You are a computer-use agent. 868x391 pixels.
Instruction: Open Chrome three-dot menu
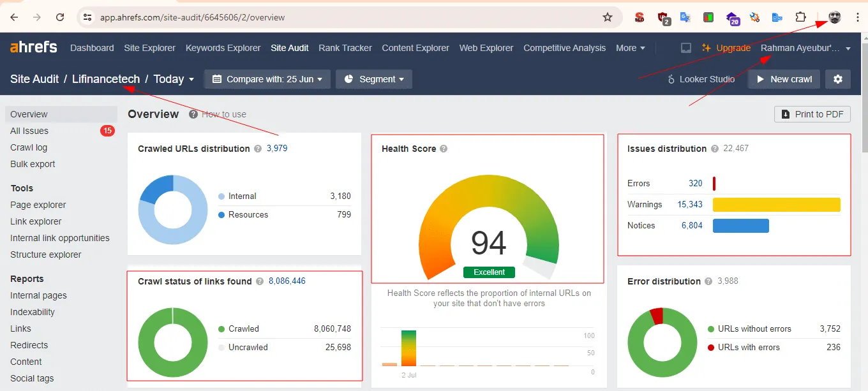[x=857, y=17]
